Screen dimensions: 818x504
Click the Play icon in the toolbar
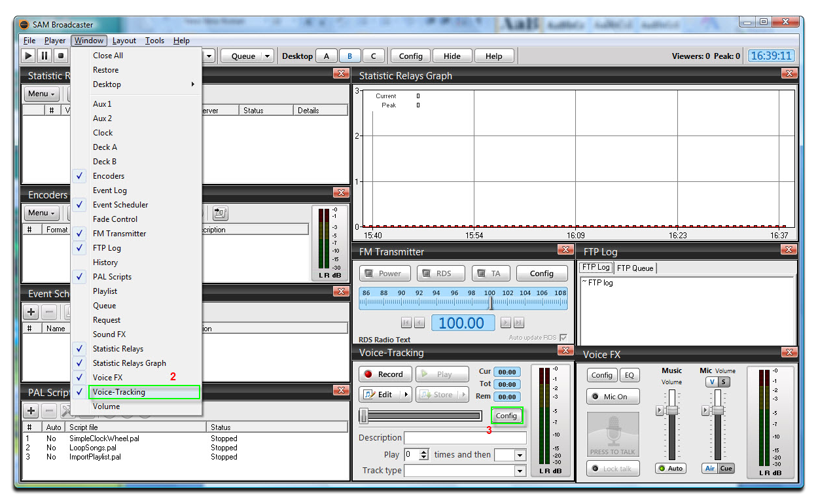(x=27, y=56)
